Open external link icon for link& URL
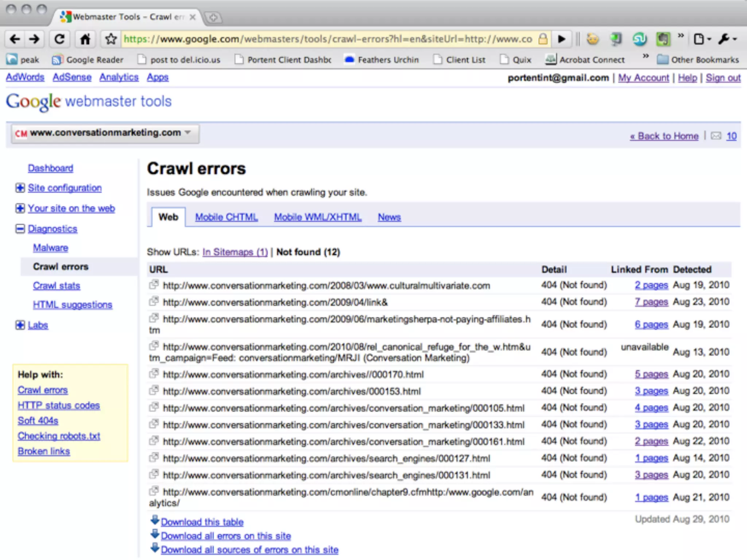This screenshot has height=560, width=747. [154, 301]
